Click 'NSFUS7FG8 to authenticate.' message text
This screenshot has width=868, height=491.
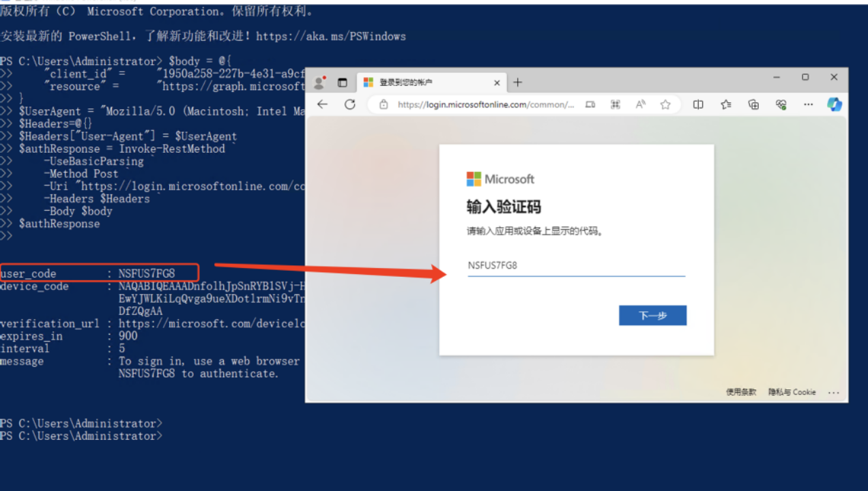(x=199, y=374)
